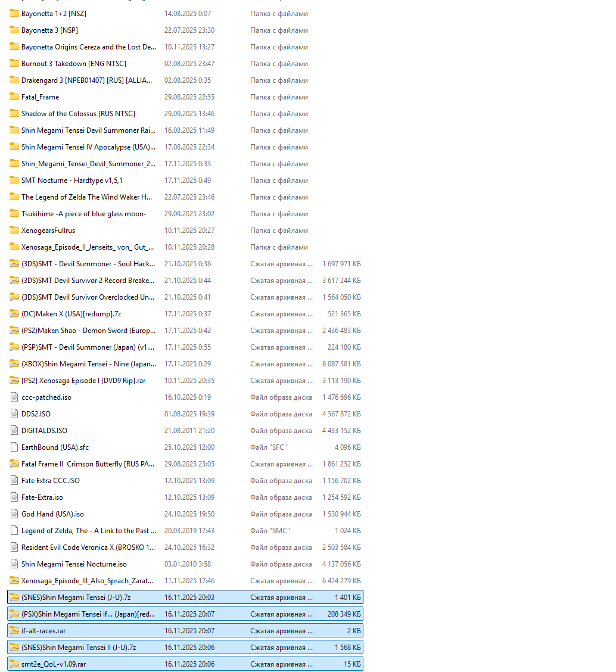Click the Resident Evil Code Veronica X disc icon
The height and width of the screenshot is (672, 616).
(x=14, y=547)
